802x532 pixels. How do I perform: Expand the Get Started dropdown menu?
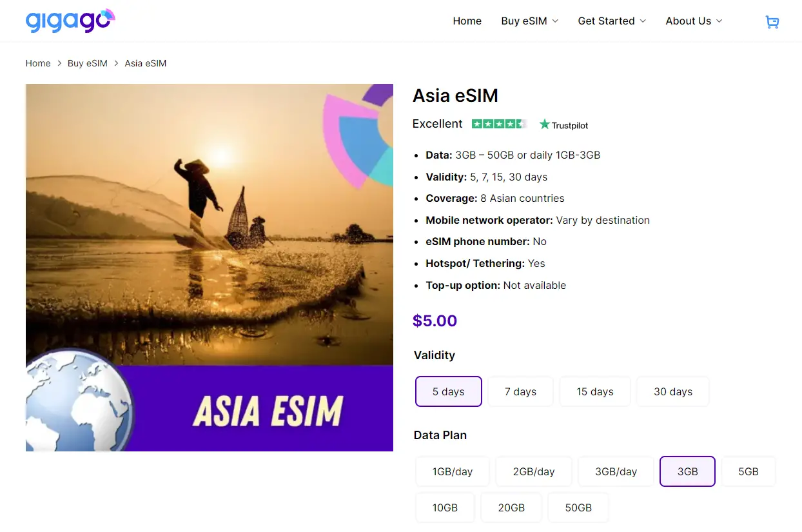point(612,21)
